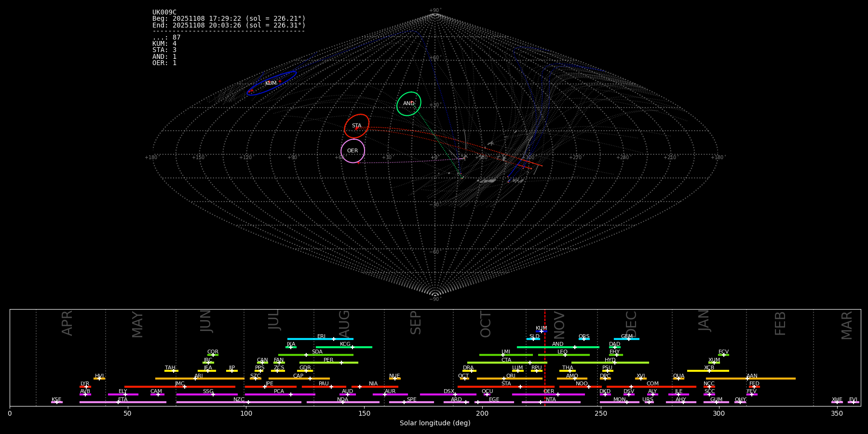Click the LYR shower bar in the timeline

tap(85, 386)
